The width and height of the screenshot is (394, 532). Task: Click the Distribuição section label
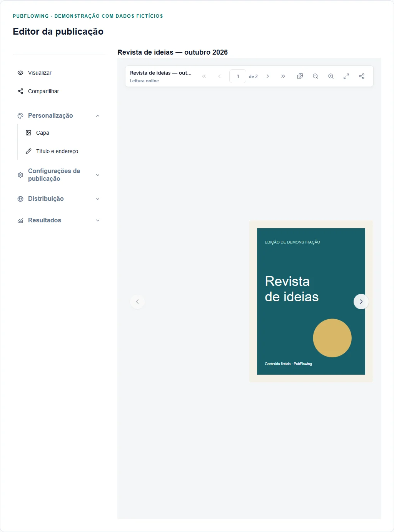(x=46, y=199)
